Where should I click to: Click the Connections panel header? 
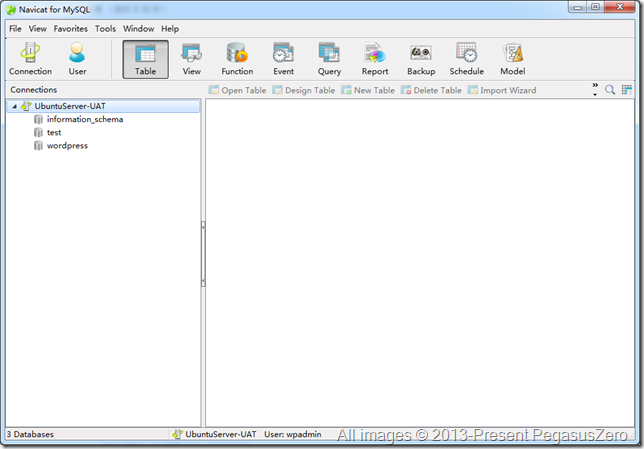coord(34,90)
